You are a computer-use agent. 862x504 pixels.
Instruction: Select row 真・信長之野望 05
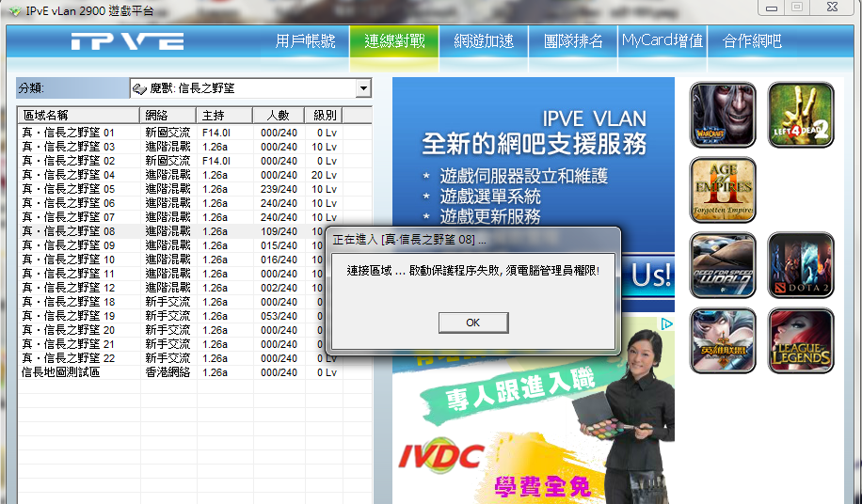tap(195, 189)
